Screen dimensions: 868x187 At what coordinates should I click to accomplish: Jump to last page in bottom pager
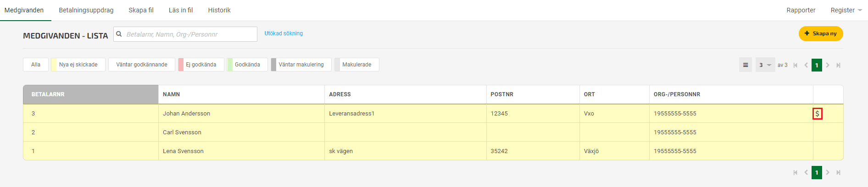point(838,172)
